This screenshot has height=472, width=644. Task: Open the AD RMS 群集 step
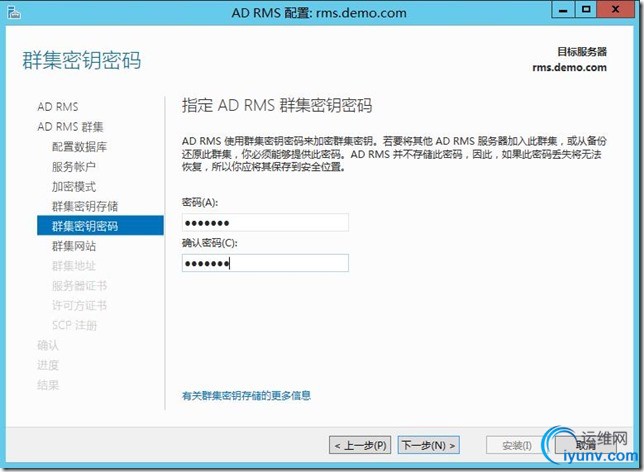click(70, 127)
